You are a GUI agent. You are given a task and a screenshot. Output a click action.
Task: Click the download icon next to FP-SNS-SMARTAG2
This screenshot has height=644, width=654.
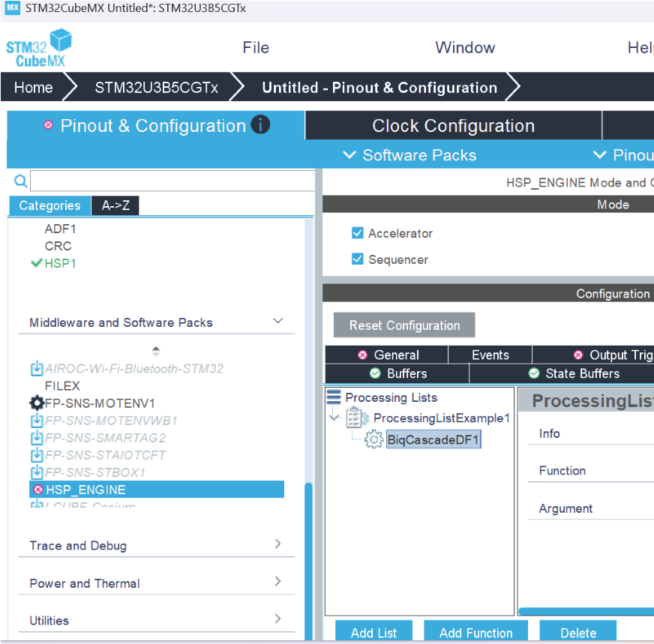click(x=37, y=438)
